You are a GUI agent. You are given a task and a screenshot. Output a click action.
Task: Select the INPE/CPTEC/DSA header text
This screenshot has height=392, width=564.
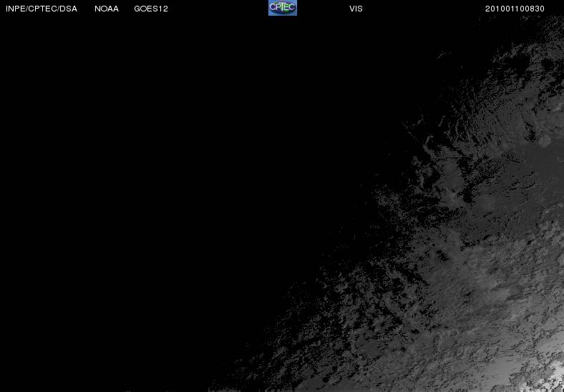pyautogui.click(x=42, y=9)
